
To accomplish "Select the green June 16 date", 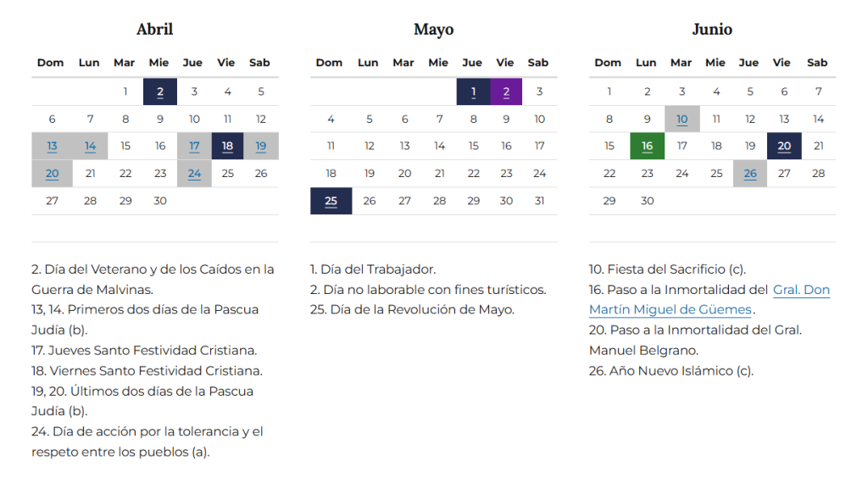I will click(x=647, y=146).
